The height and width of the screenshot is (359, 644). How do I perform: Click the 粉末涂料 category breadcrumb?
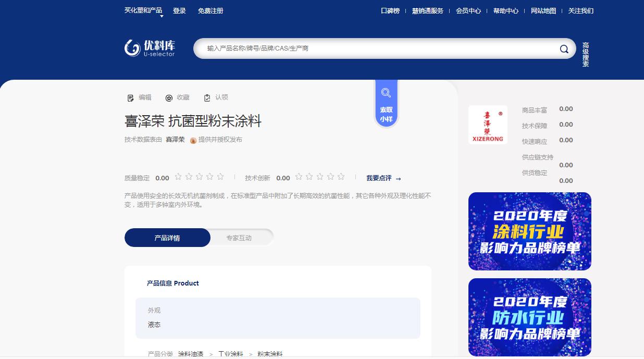click(270, 354)
